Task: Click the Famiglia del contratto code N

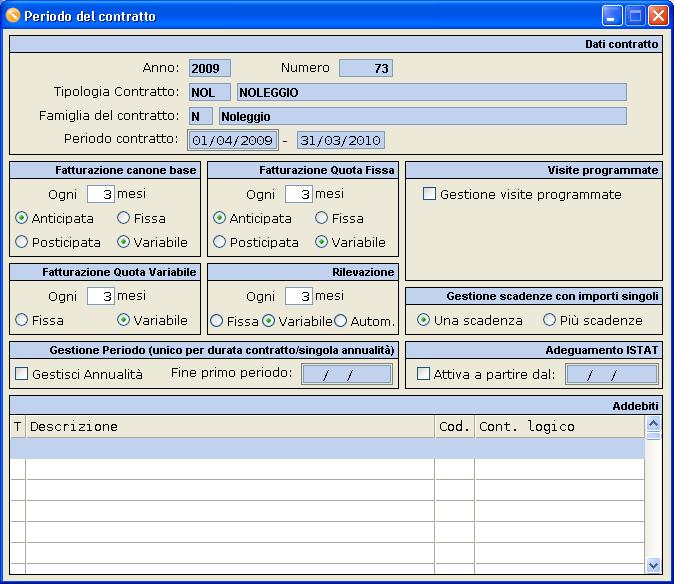Action: (201, 116)
